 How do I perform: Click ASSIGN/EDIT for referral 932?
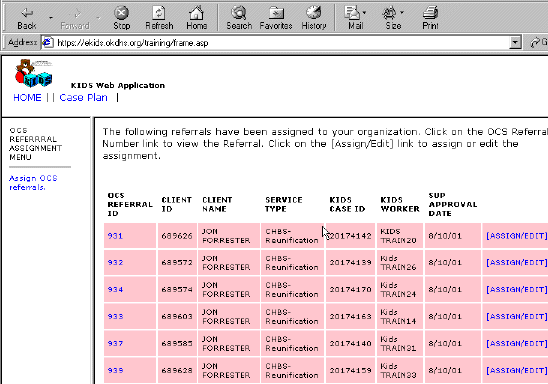[x=517, y=262]
